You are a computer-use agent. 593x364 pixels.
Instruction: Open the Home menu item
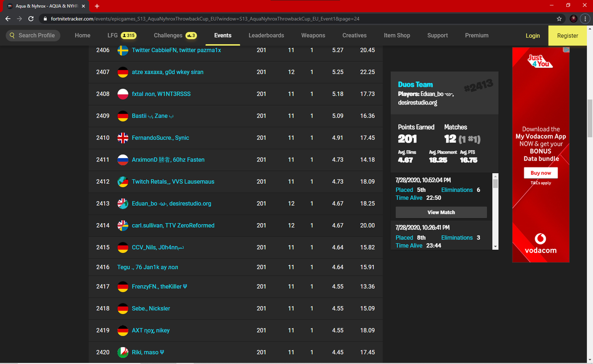pos(83,36)
